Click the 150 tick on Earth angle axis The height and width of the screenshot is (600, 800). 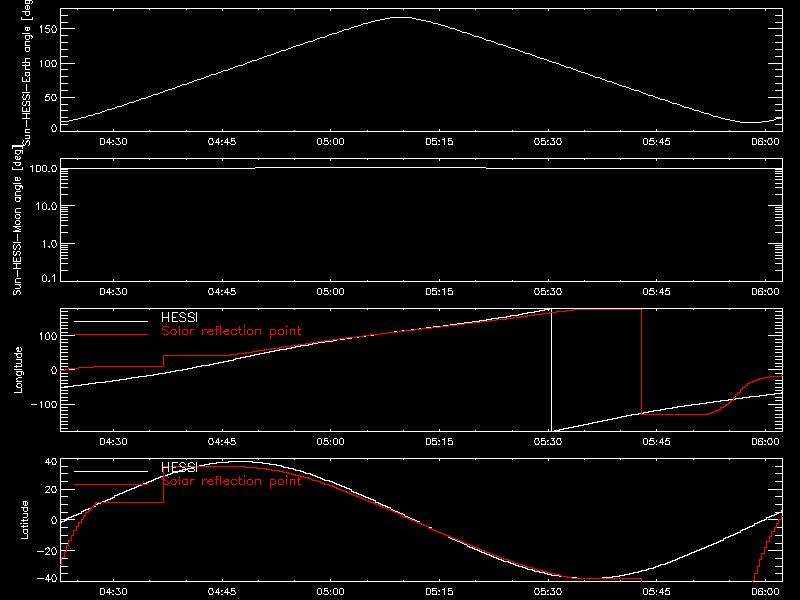[48, 30]
